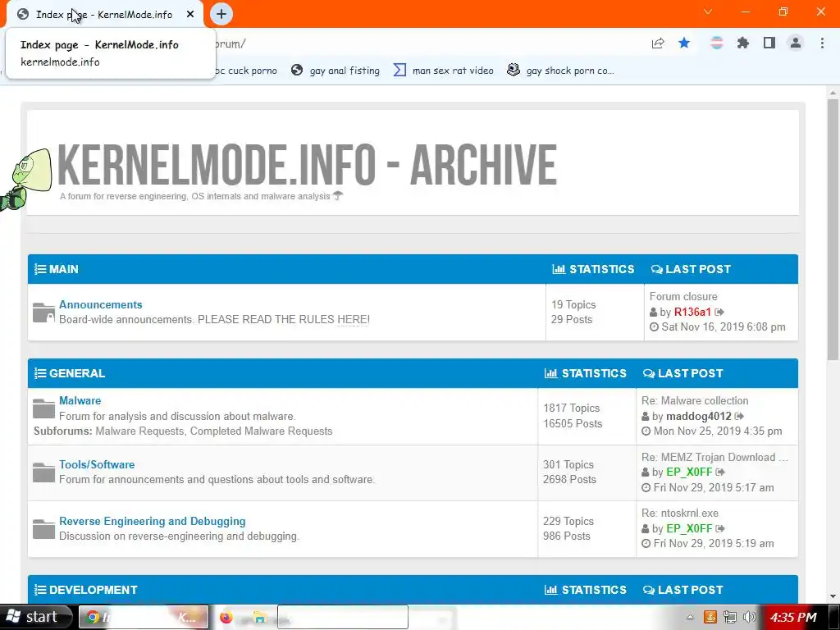View profile of user R136a1
The width and height of the screenshot is (840, 630).
pyautogui.click(x=692, y=312)
